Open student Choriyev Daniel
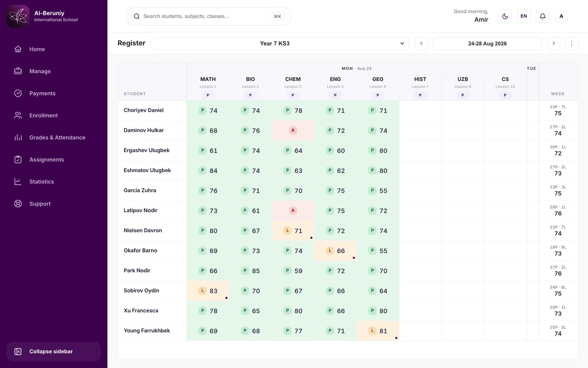This screenshot has width=588, height=368. click(144, 110)
